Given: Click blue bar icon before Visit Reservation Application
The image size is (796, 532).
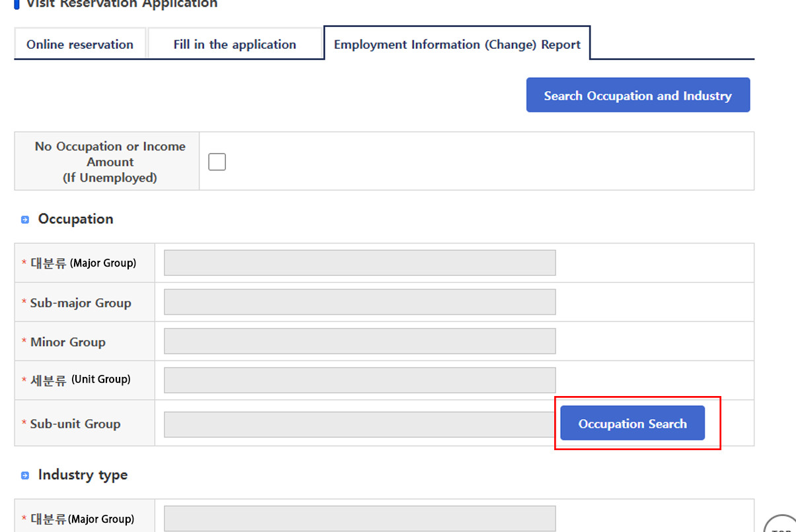Looking at the screenshot, I should [17, 4].
